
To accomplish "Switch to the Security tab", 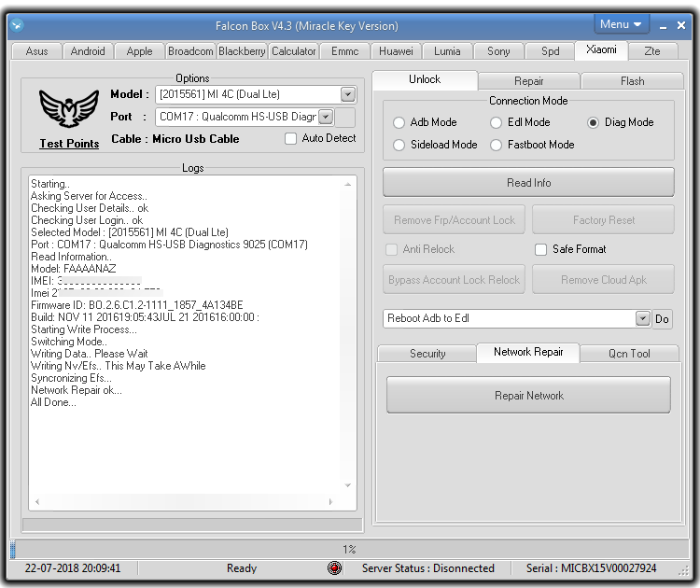I will pyautogui.click(x=427, y=354).
